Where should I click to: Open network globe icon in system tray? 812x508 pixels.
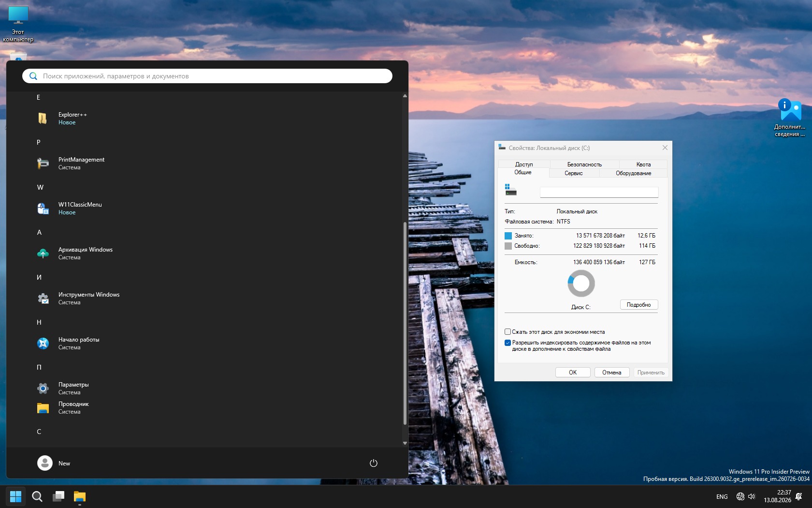740,496
